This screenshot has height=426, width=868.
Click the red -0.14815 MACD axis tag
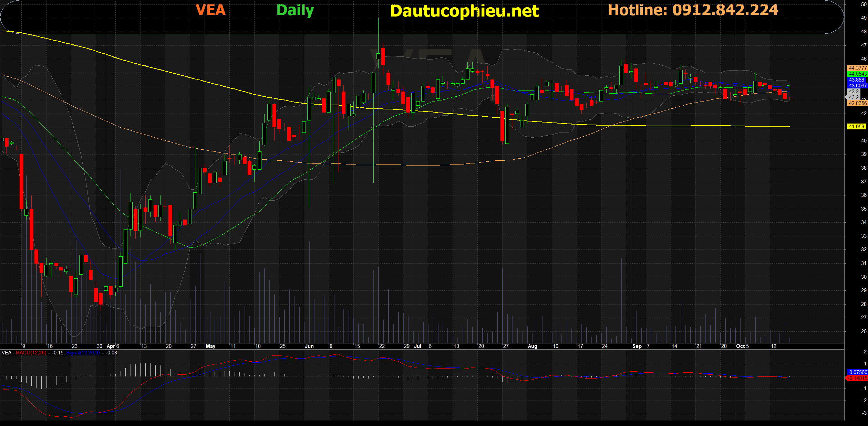coord(857,378)
